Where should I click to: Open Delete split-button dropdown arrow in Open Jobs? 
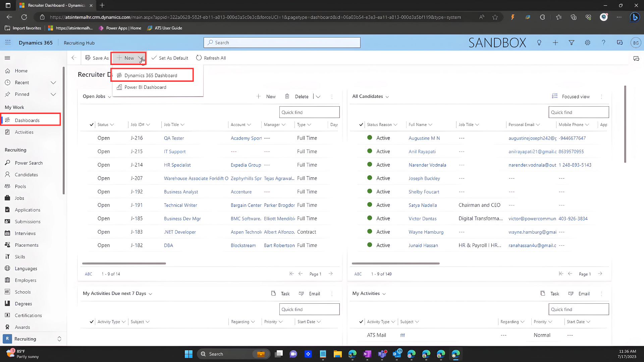click(318, 97)
